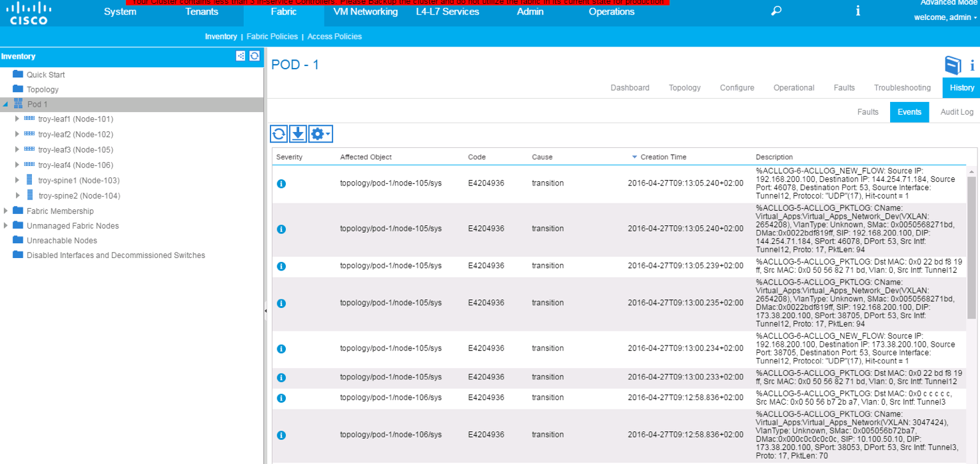Sort by Code column header
Viewport: 980px width, 464px height.
click(477, 157)
